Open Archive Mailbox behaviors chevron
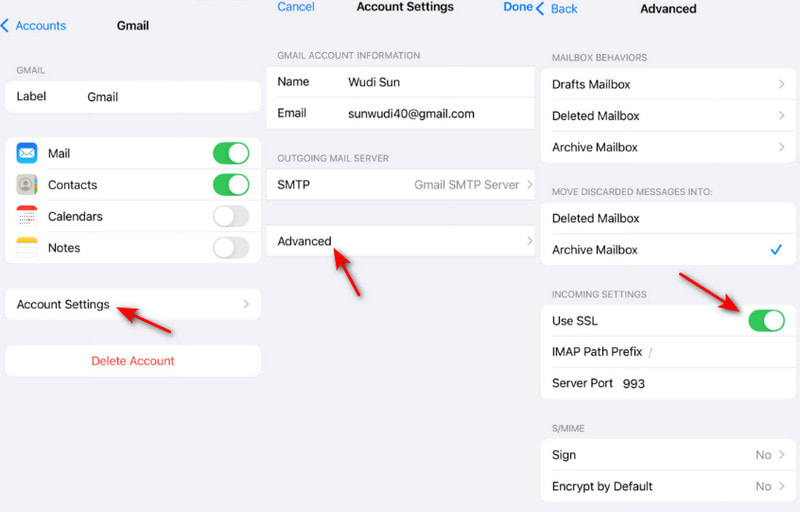This screenshot has width=800, height=512. [x=782, y=147]
